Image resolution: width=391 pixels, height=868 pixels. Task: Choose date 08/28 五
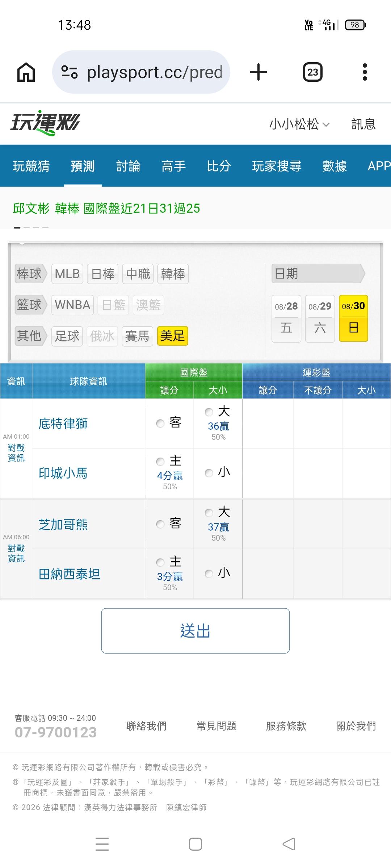(x=286, y=319)
